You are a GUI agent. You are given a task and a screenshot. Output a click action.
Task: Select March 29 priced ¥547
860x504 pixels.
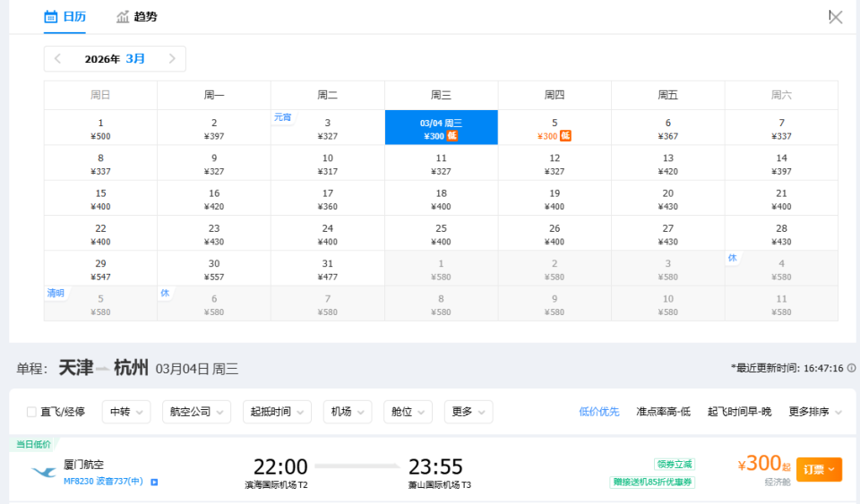coord(100,269)
